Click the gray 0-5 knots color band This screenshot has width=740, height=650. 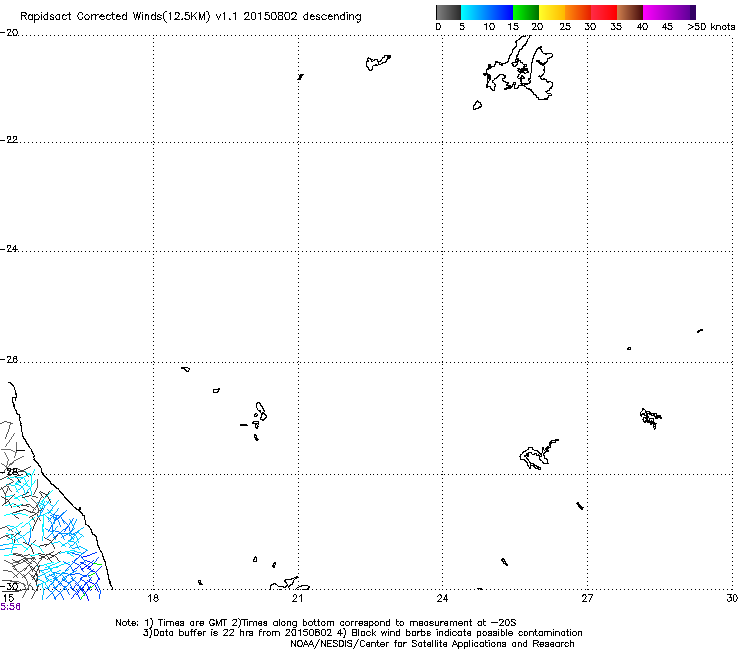pyautogui.click(x=448, y=12)
